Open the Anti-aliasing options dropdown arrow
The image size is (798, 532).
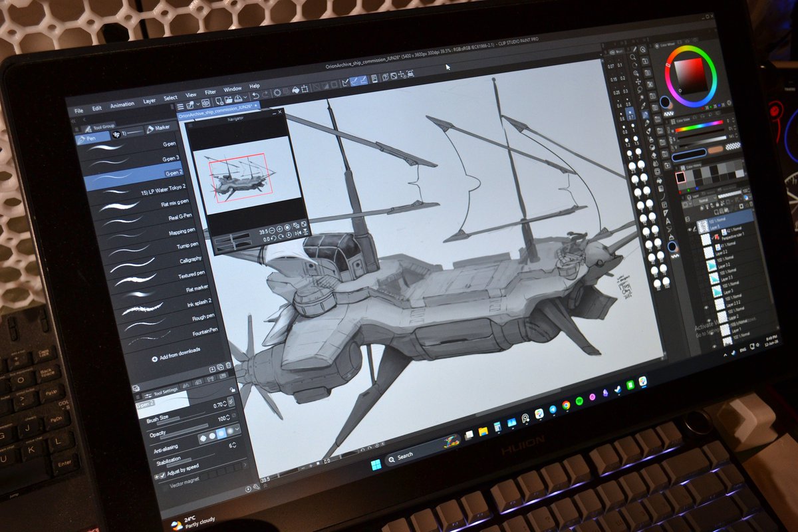[x=236, y=429]
